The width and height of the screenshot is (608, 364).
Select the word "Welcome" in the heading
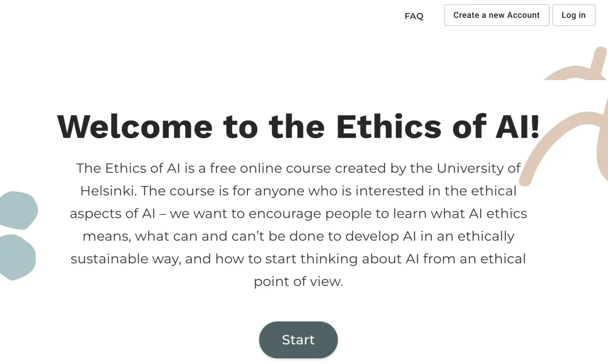click(x=135, y=127)
